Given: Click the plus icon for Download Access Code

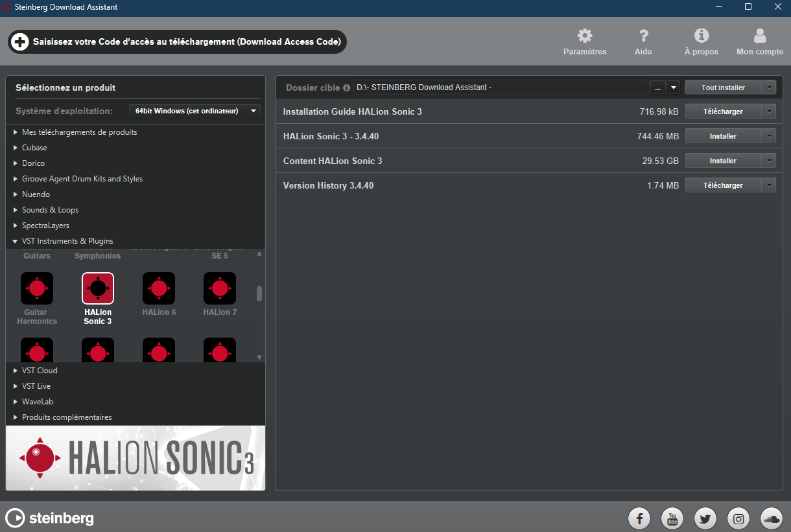Looking at the screenshot, I should [20, 42].
